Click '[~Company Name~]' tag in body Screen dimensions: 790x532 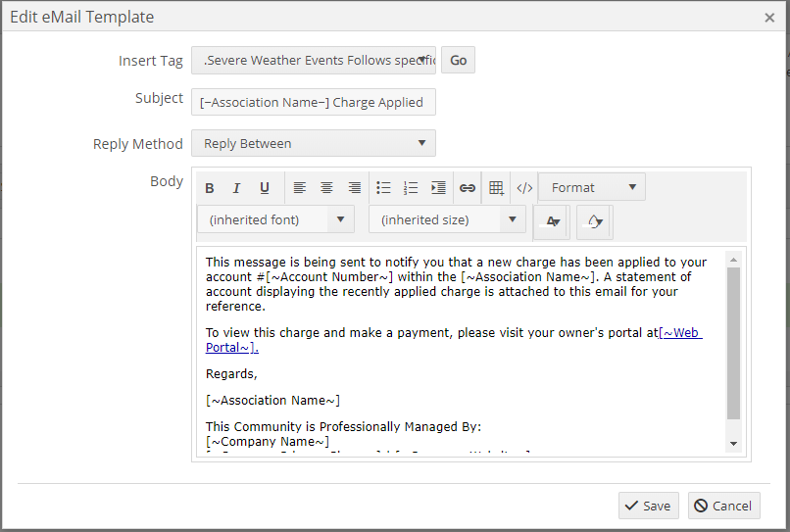(x=268, y=442)
